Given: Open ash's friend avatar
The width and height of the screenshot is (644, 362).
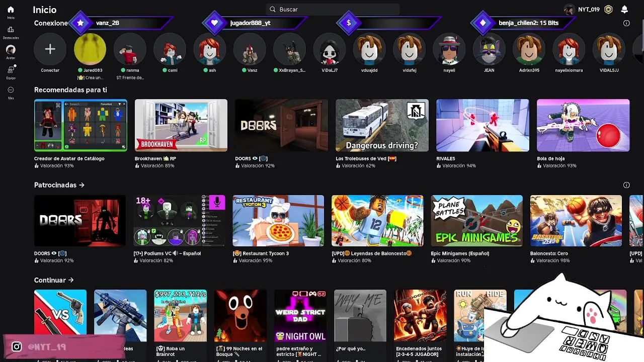Looking at the screenshot, I should tap(210, 49).
